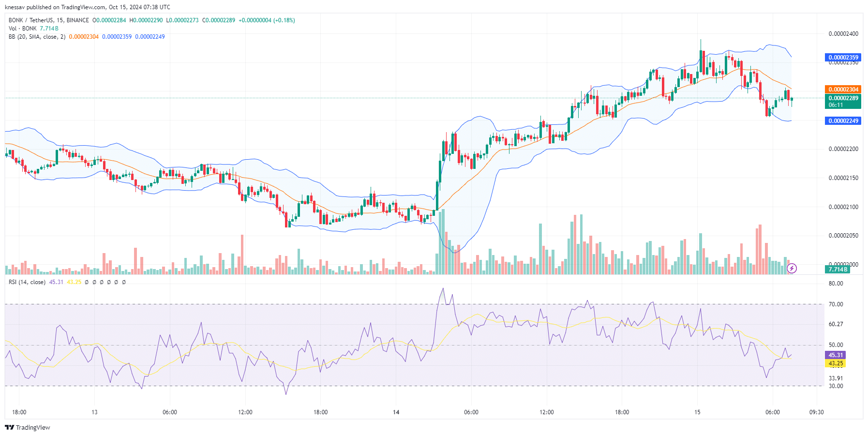
Task: Click the orange BB basis value 0.00002304 in the legend
Action: click(x=84, y=37)
